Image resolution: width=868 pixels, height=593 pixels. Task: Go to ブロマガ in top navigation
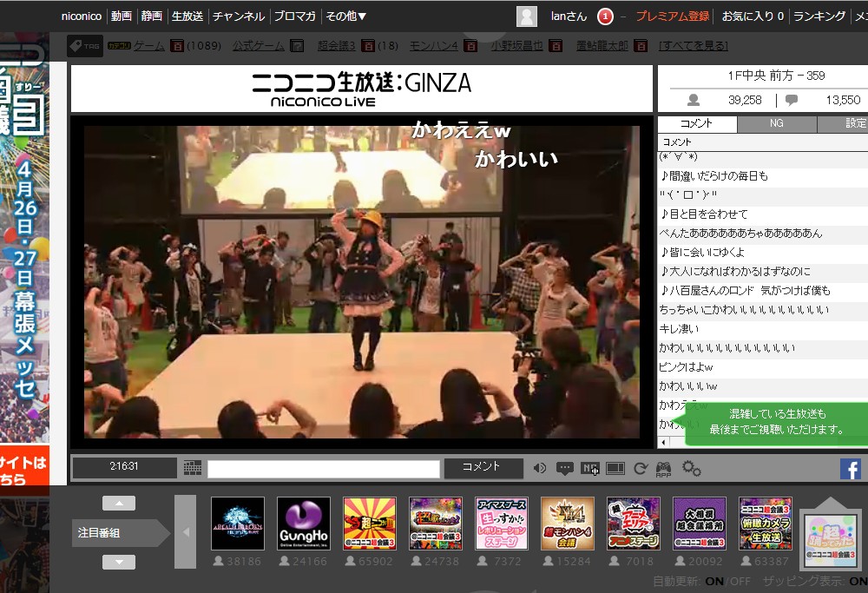click(295, 16)
